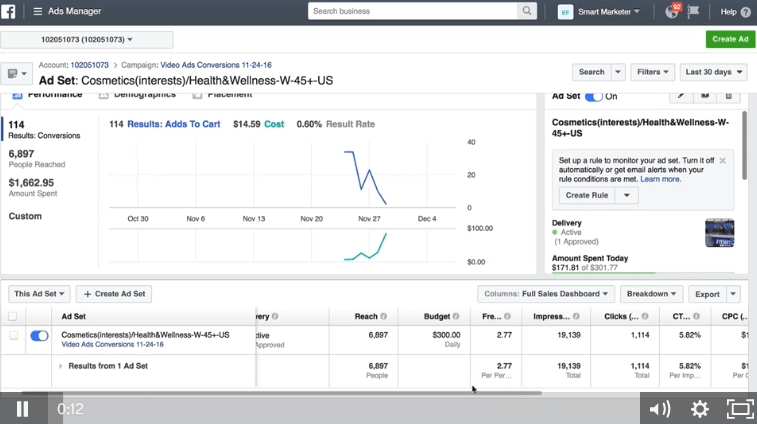757x424 pixels.
Task: Click the green Create Ad button
Action: pyautogui.click(x=730, y=39)
